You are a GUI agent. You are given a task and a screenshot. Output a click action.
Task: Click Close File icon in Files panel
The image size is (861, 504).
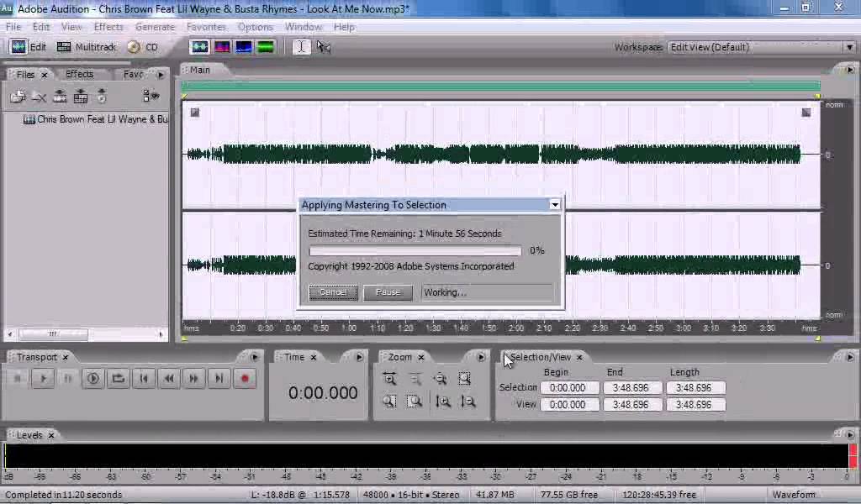point(39,97)
